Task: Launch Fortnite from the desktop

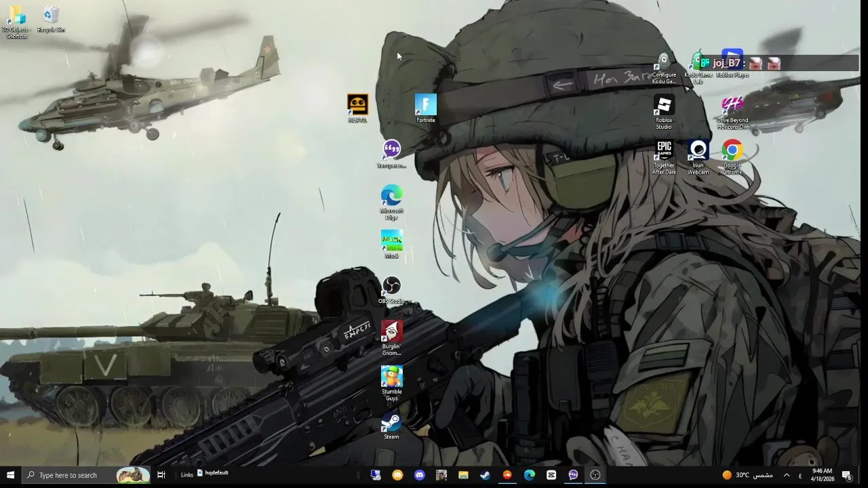Action: click(426, 108)
